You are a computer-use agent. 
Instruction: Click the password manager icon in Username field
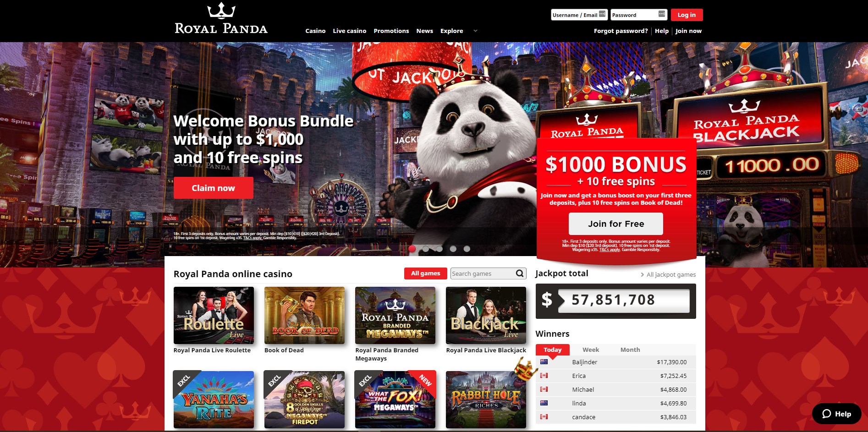602,14
